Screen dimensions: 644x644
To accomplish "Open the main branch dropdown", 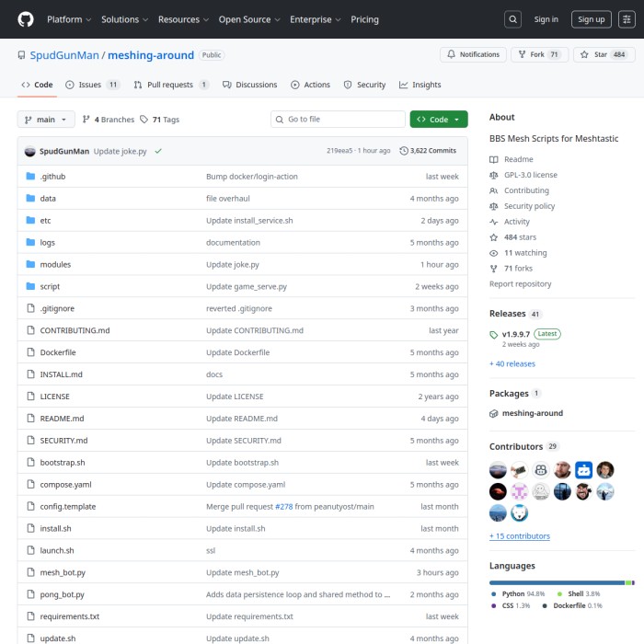I will tap(46, 120).
